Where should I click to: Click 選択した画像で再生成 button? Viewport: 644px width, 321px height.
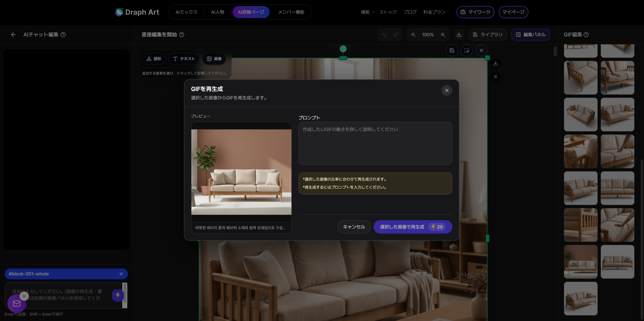pos(413,227)
